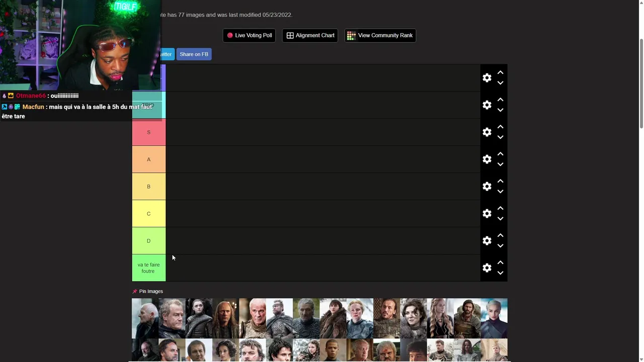The width and height of the screenshot is (644, 362).
Task: Move the A tier row up
Action: pos(500,154)
